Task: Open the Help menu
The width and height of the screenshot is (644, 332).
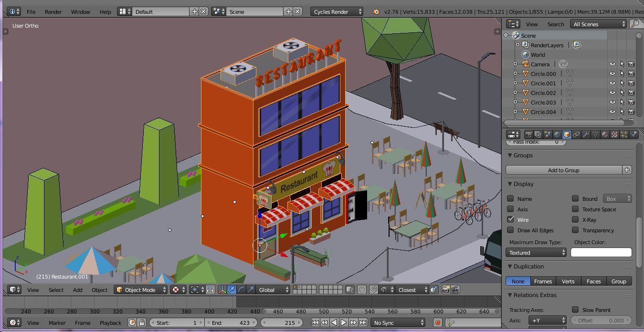Action: click(x=105, y=11)
